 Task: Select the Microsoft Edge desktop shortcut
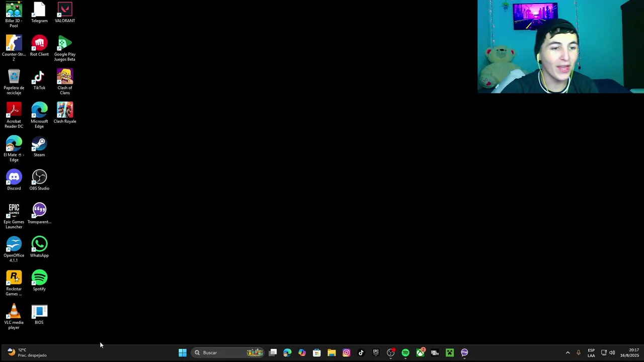pos(39,116)
